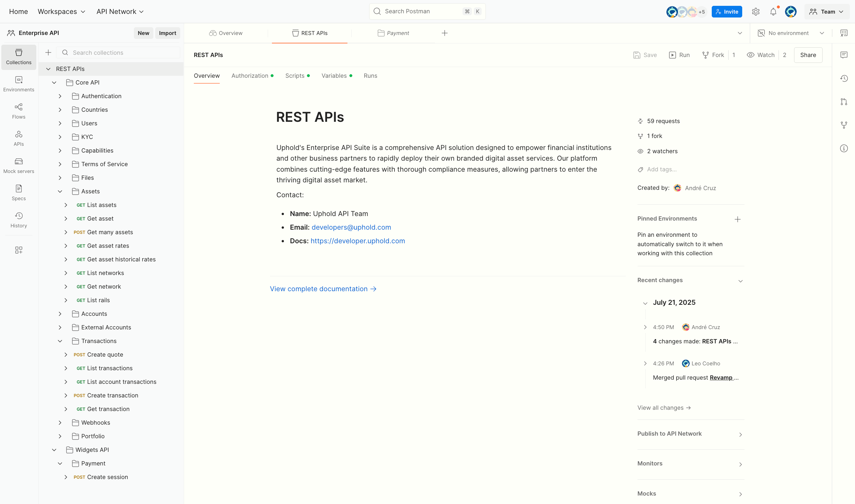Viewport: 855px width, 504px height.
Task: Open the Workspaces dropdown
Action: click(x=62, y=12)
